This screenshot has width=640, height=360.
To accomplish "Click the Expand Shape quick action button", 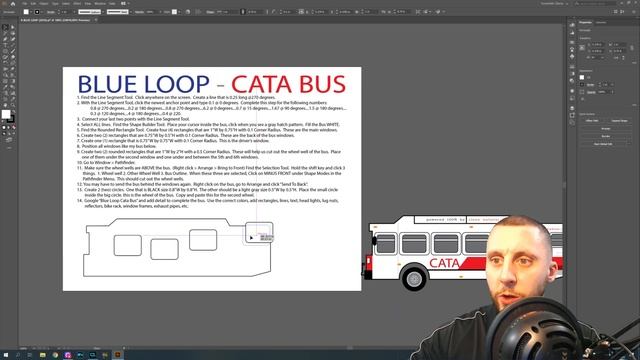I will [x=620, y=121].
